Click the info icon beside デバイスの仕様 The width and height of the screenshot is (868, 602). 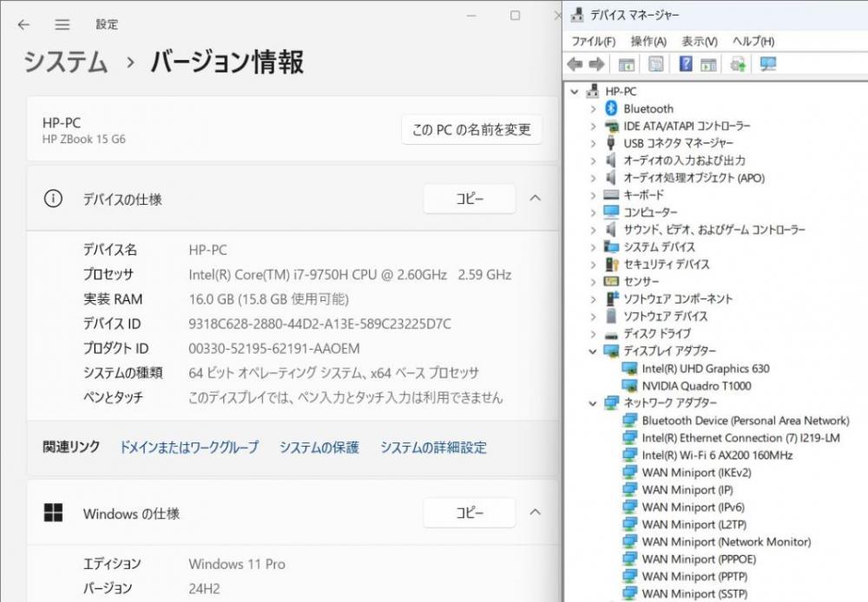(x=53, y=198)
